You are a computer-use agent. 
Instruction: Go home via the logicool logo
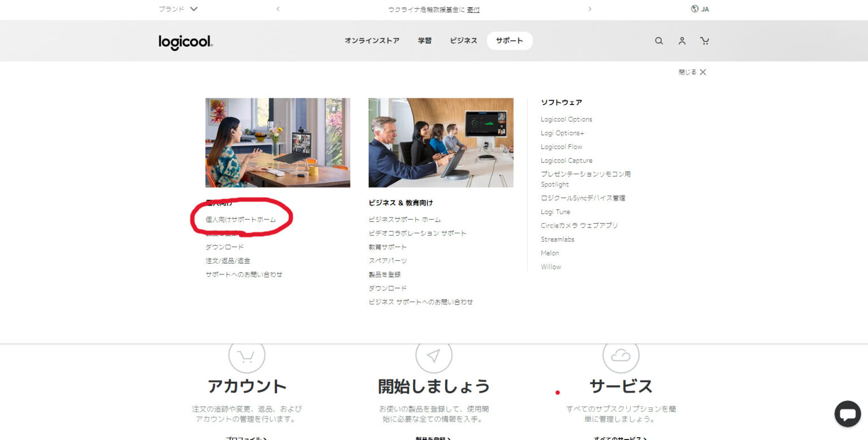(x=185, y=41)
